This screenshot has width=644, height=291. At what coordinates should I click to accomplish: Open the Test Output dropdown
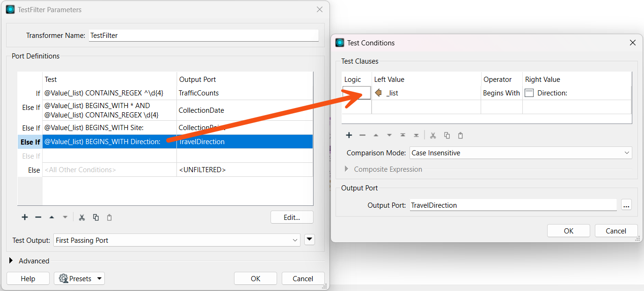point(176,240)
